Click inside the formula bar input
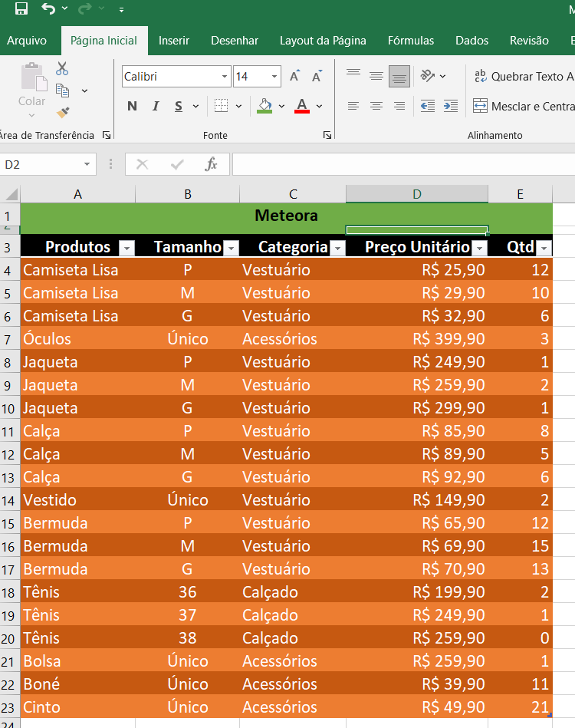Viewport: 575px width, 728px height. coord(403,164)
